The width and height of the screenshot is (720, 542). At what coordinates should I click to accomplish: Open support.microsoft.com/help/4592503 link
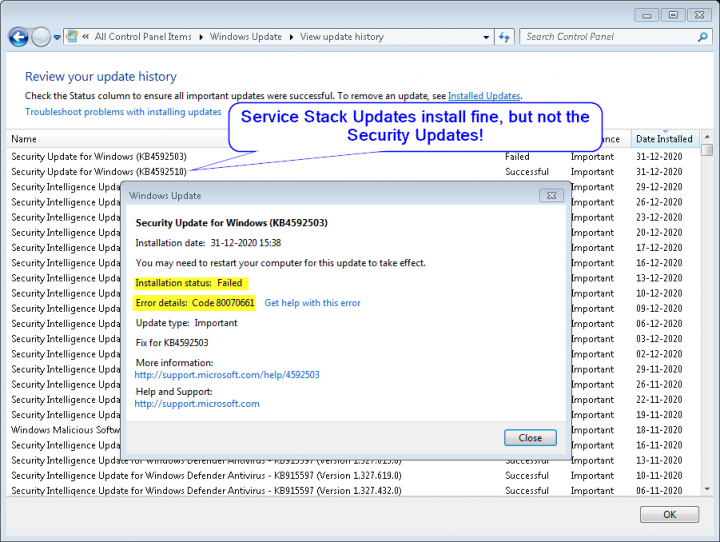pos(227,375)
